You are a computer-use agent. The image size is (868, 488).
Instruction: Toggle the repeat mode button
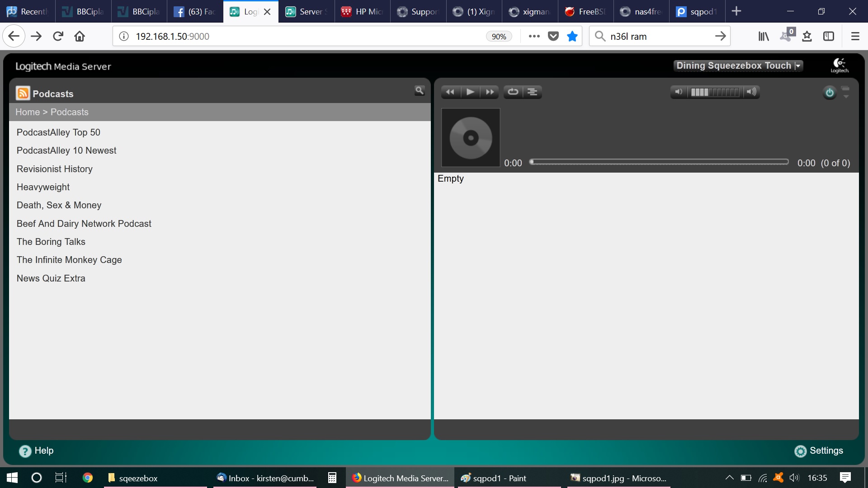click(513, 92)
